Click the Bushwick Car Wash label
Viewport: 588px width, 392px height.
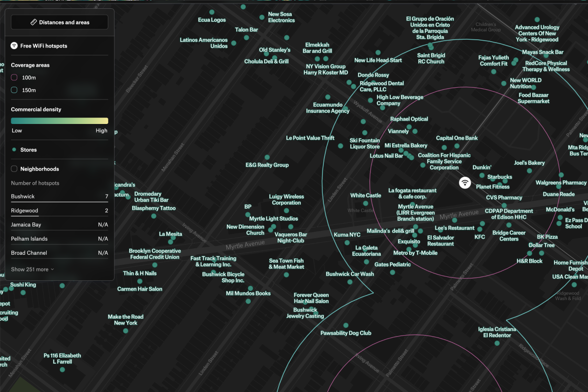350,274
